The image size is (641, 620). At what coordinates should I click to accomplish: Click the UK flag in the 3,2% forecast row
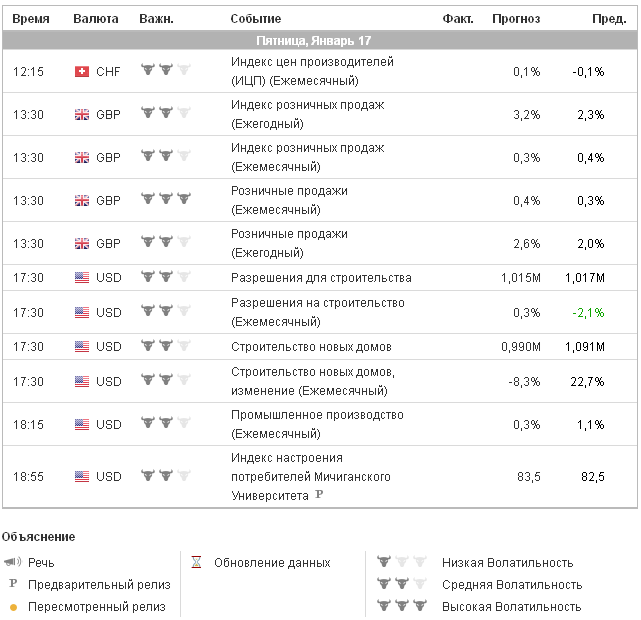click(82, 114)
